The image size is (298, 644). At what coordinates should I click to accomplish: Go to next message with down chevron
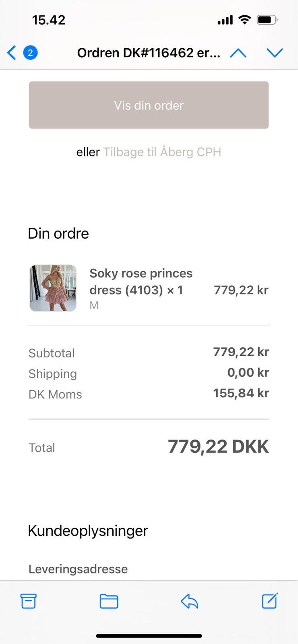click(275, 53)
